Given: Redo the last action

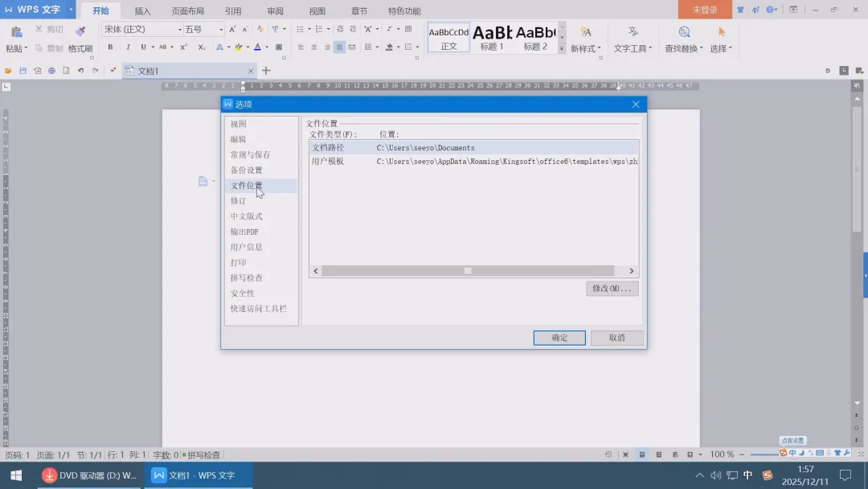Looking at the screenshot, I should [95, 71].
